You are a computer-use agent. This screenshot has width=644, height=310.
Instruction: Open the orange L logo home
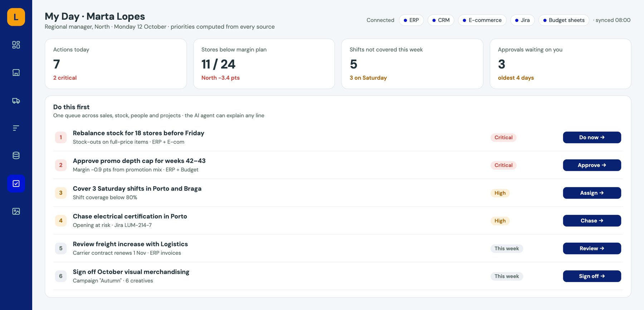[16, 17]
